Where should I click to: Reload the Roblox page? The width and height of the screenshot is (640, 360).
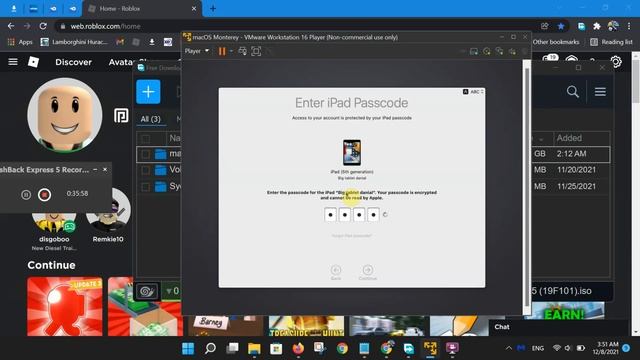coord(43,26)
